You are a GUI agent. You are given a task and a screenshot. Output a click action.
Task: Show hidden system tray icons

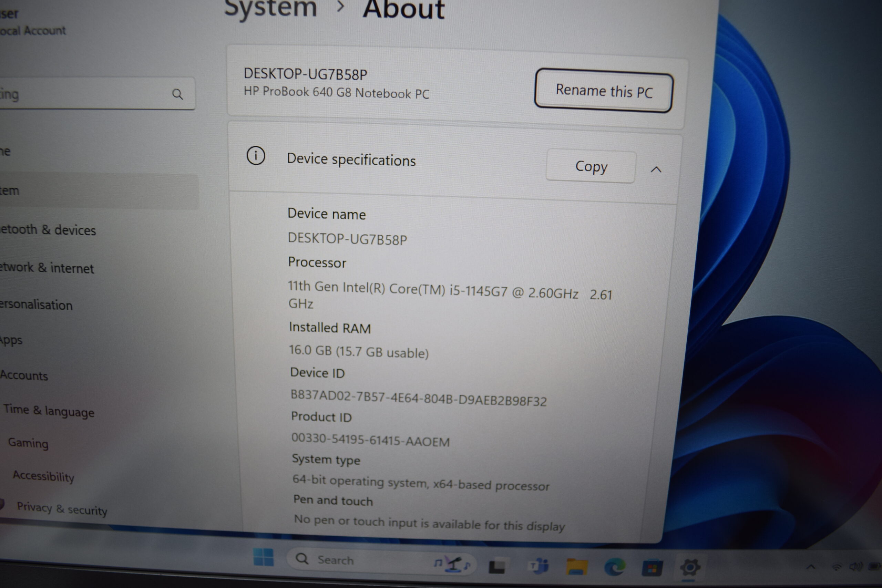(x=811, y=567)
